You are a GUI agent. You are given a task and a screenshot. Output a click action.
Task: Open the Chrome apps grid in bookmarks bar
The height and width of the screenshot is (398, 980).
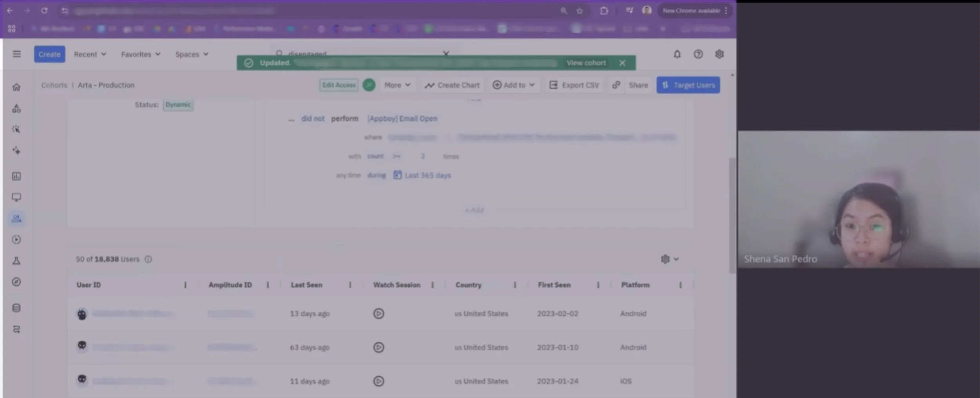coord(12,29)
